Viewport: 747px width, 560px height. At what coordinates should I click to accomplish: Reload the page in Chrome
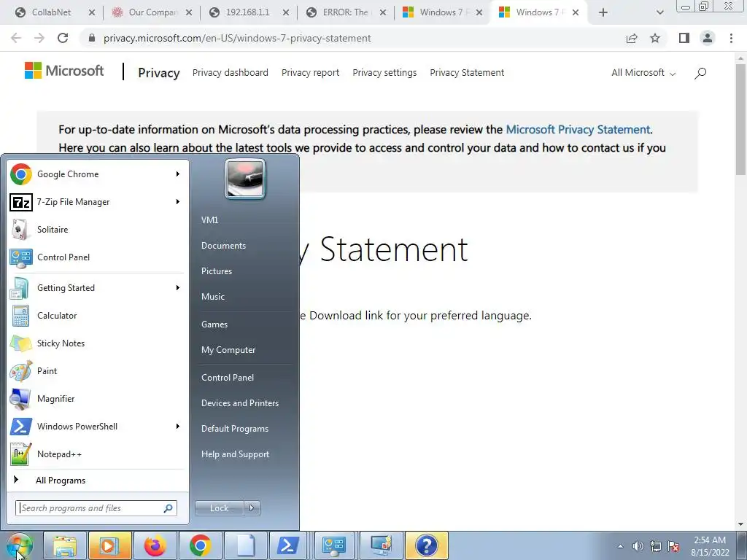pyautogui.click(x=63, y=38)
